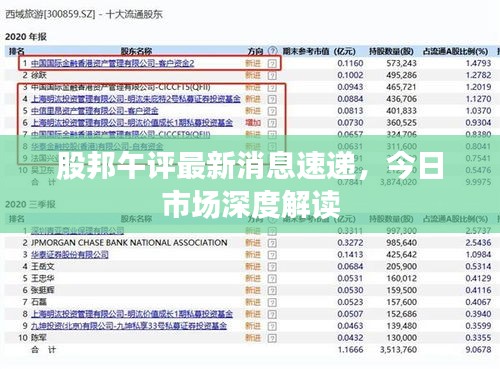
Task: Click the question icon next to 增加
Action: 272,123
